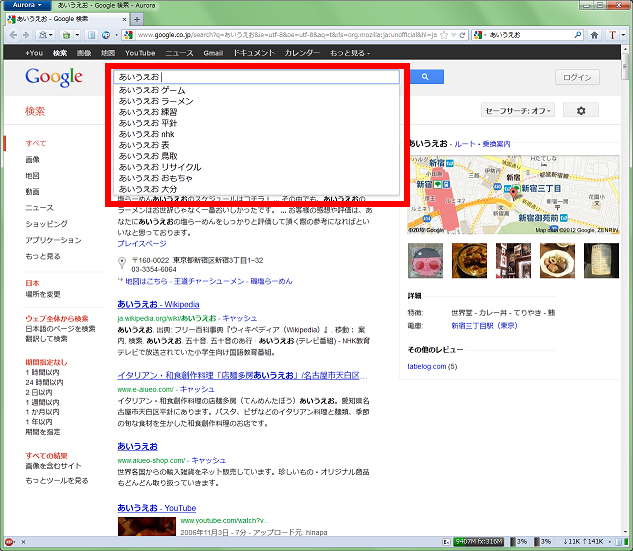Choose suggestion あいうえお リサイクル
Image resolution: width=633 pixels, height=551 pixels.
coord(257,167)
